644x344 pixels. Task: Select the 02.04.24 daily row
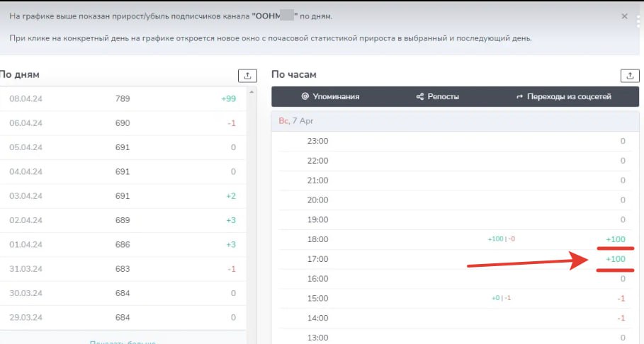pyautogui.click(x=123, y=220)
